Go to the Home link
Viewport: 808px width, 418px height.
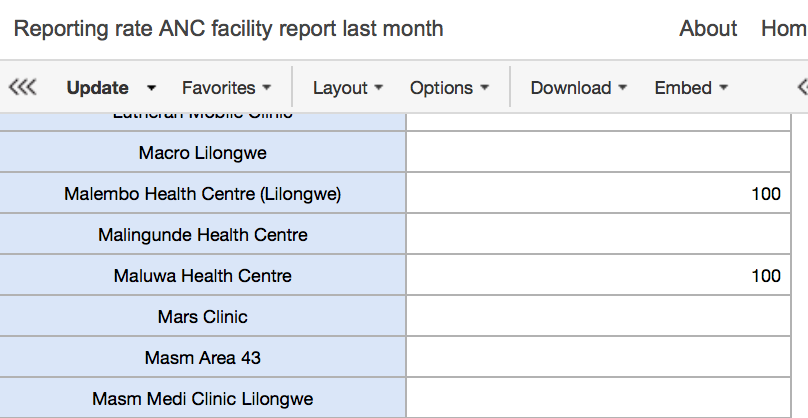783,28
